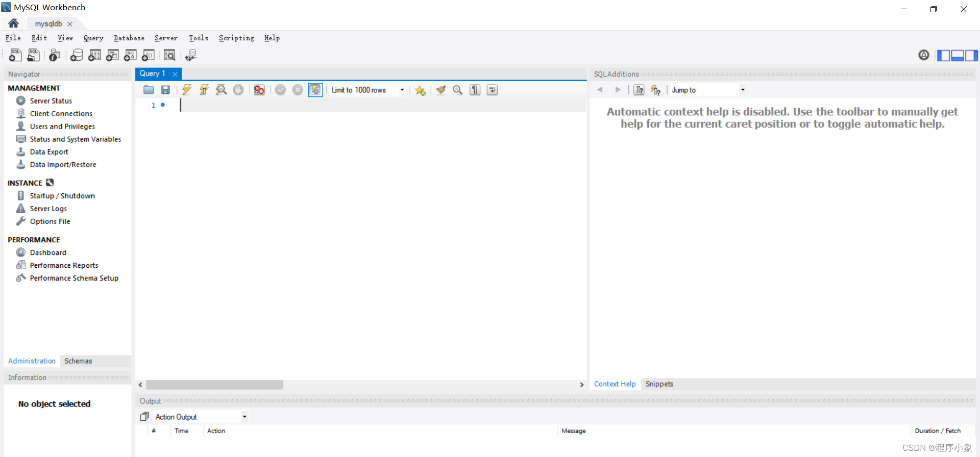The image size is (980, 457).
Task: Switch to the Snippets tab
Action: [x=659, y=384]
